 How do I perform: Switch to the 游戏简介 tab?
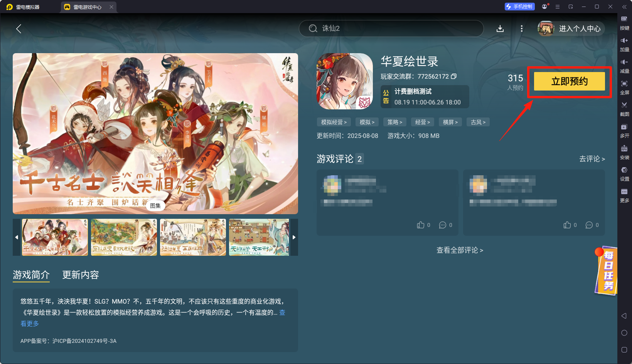pos(31,275)
